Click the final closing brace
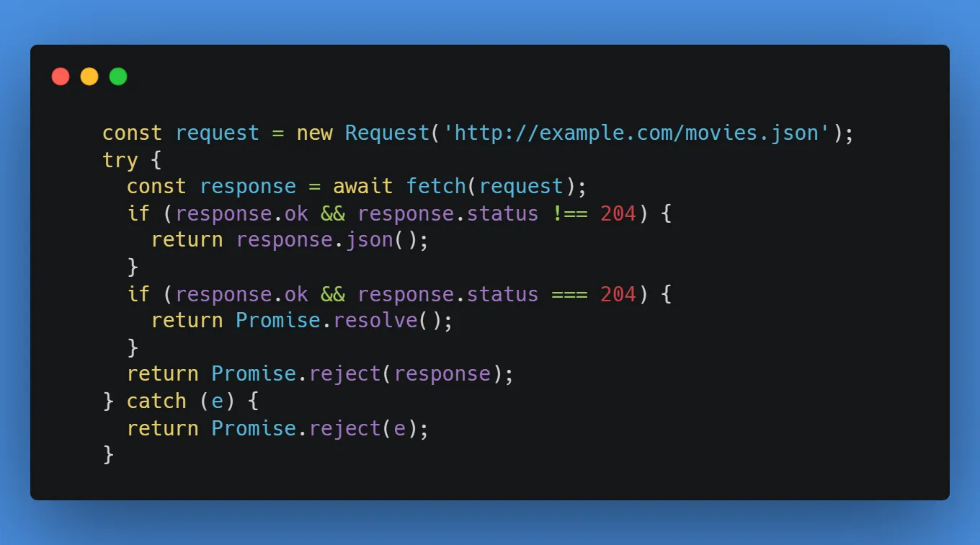This screenshot has height=545, width=980. tap(108, 455)
